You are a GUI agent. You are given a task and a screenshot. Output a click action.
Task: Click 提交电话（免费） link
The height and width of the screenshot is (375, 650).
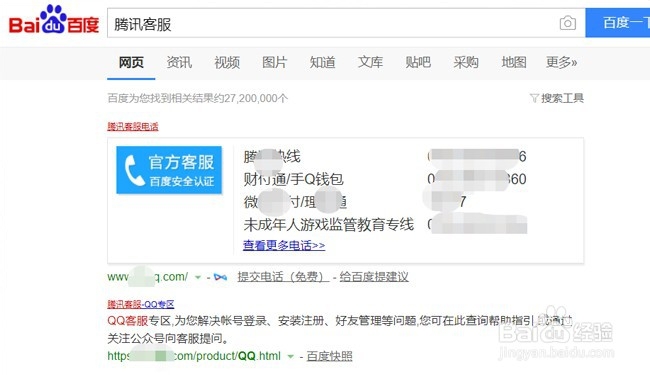pyautogui.click(x=283, y=277)
